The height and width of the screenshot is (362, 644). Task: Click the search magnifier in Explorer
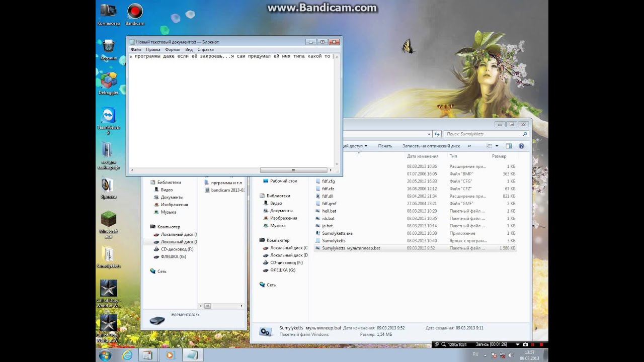click(x=525, y=134)
